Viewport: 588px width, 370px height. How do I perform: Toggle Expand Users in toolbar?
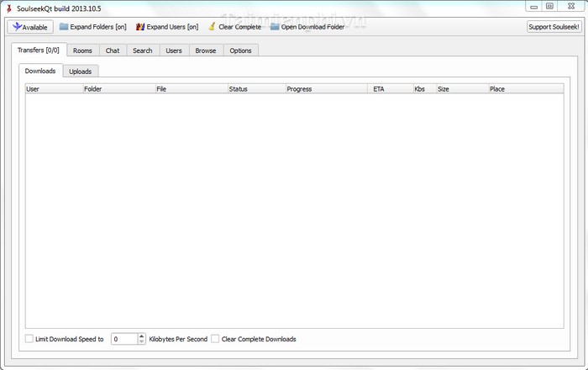coord(166,27)
